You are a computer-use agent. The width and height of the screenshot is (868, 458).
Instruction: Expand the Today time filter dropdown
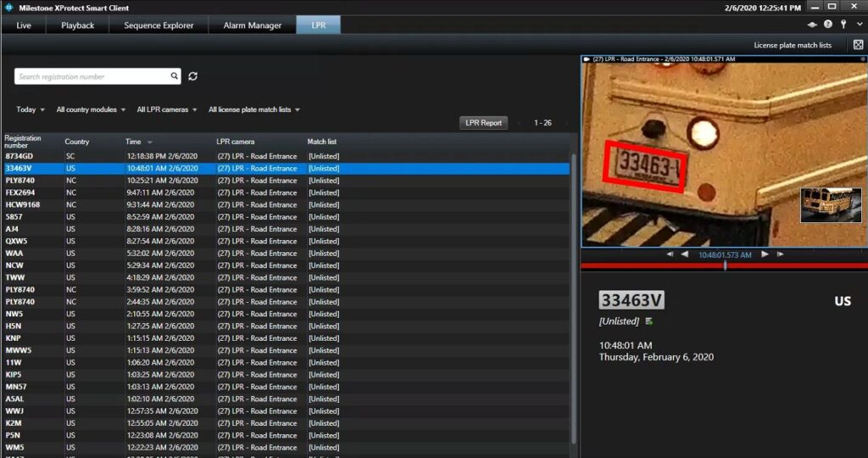coord(30,109)
